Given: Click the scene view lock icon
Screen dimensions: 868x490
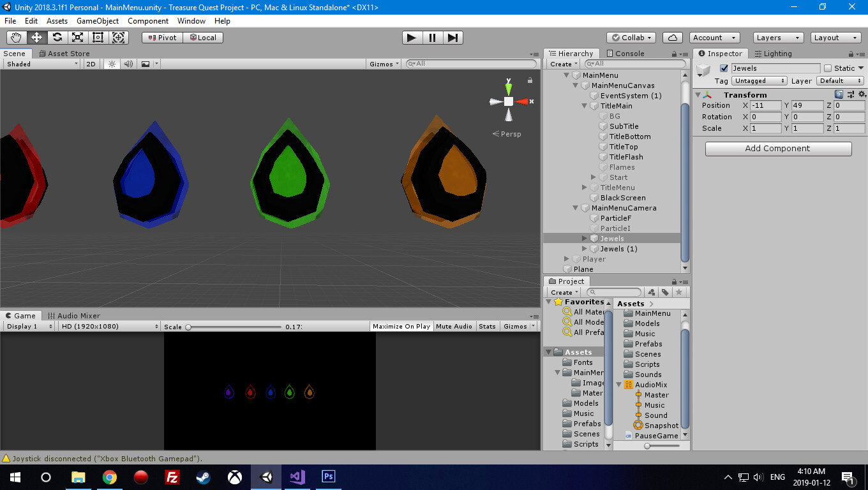Looking at the screenshot, I should pos(530,80).
